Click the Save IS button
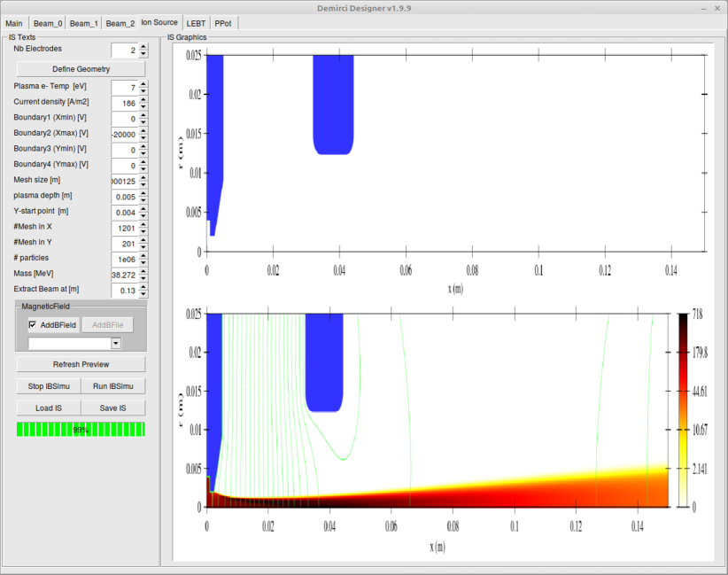728x575 pixels. (112, 408)
